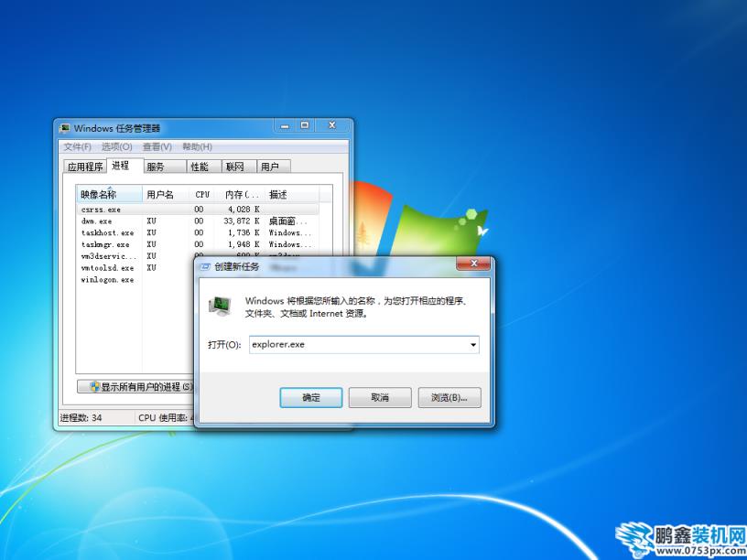Select the winlogon.exe process

(108, 279)
